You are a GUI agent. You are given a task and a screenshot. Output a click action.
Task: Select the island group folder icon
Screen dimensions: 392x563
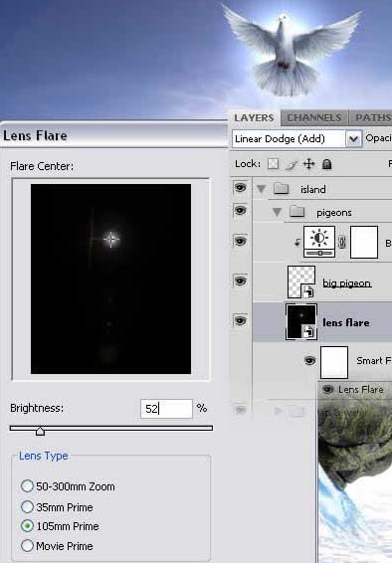[x=282, y=188]
